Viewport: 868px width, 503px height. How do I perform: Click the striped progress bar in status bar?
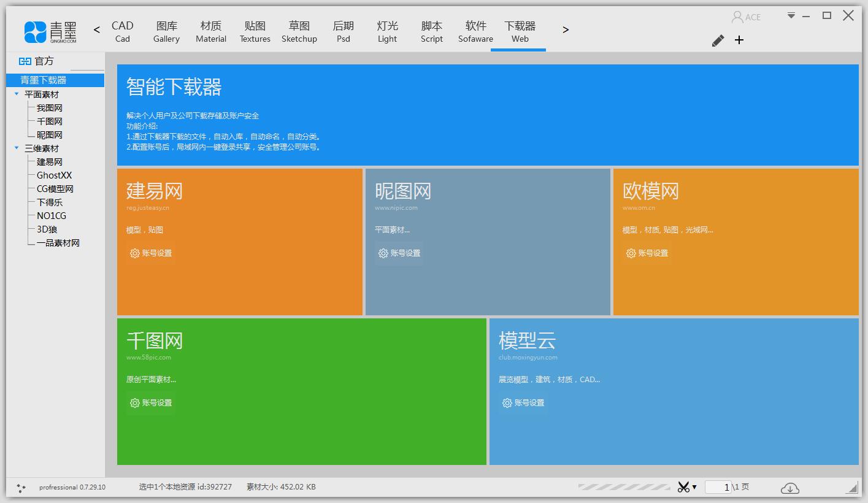(x=624, y=487)
